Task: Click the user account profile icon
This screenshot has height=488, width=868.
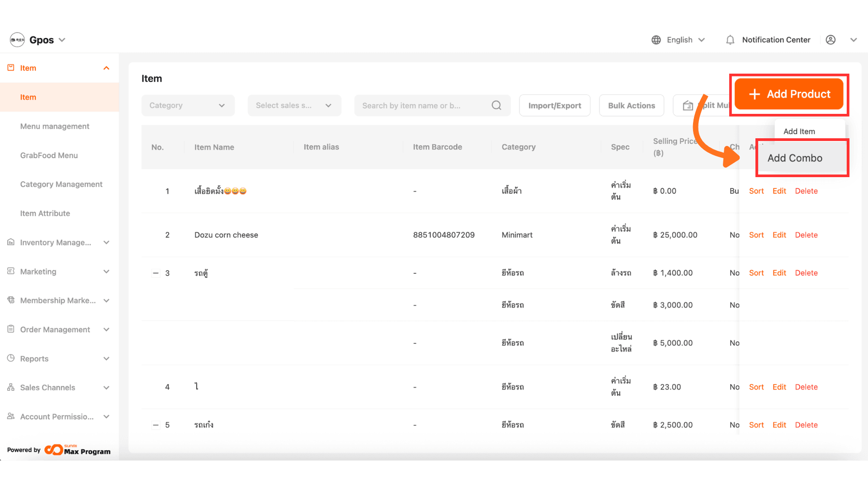Action: tap(830, 40)
